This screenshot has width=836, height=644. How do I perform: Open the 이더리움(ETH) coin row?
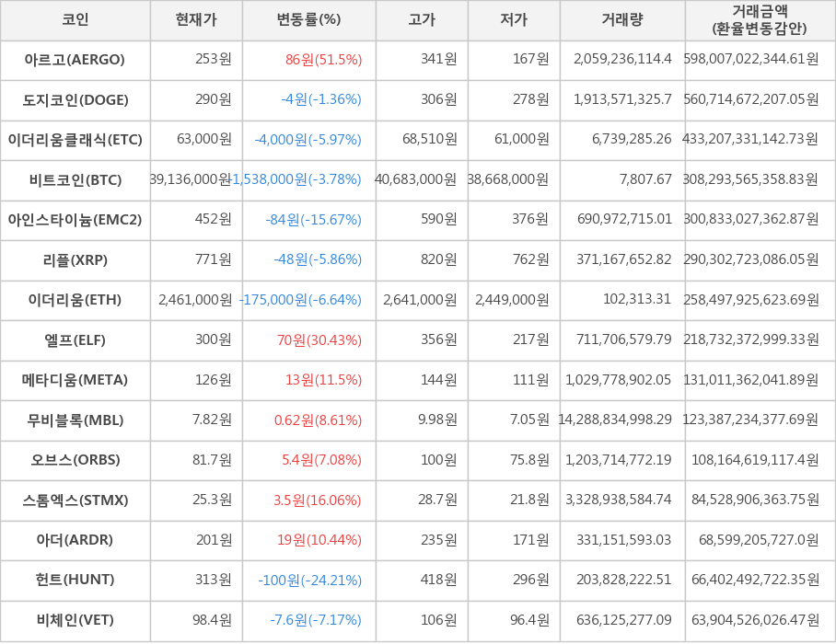(75, 300)
